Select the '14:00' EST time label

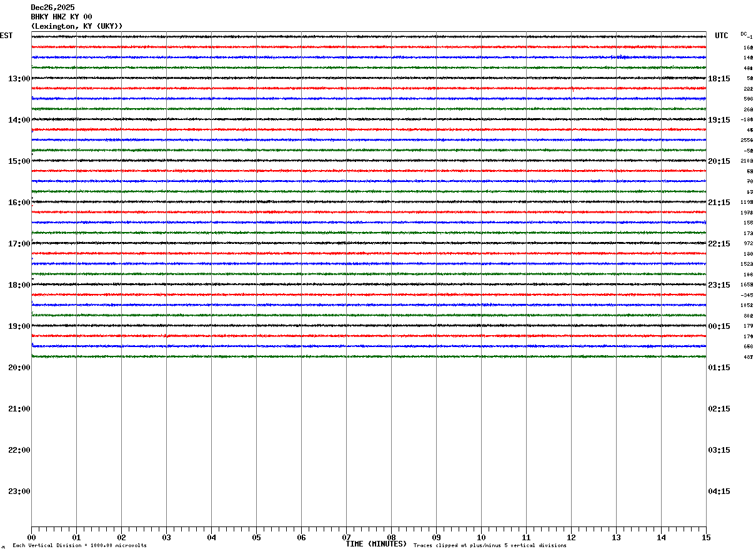click(x=19, y=120)
